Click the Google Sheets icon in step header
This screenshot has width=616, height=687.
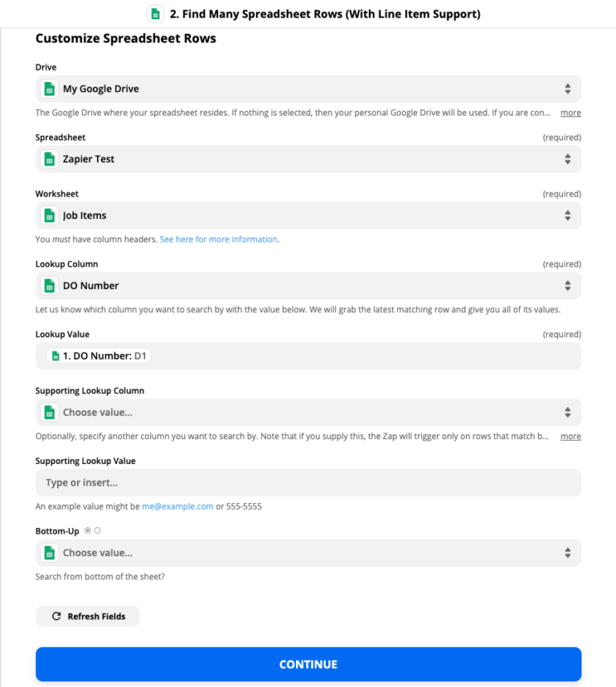156,14
